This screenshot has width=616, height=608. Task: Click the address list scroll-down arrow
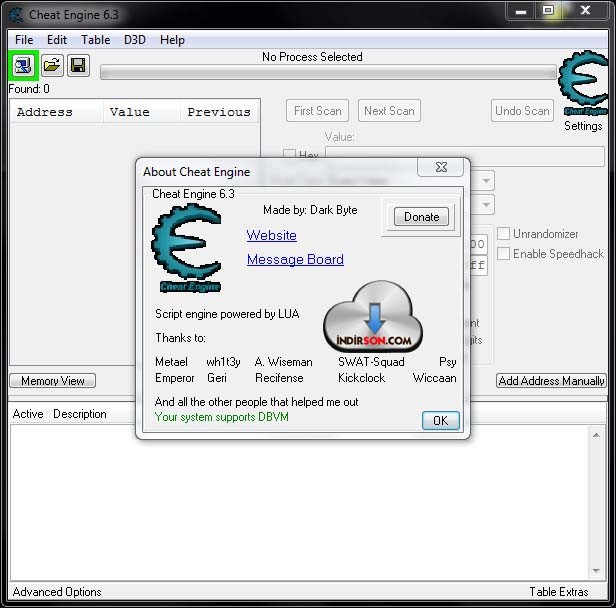pos(596,571)
